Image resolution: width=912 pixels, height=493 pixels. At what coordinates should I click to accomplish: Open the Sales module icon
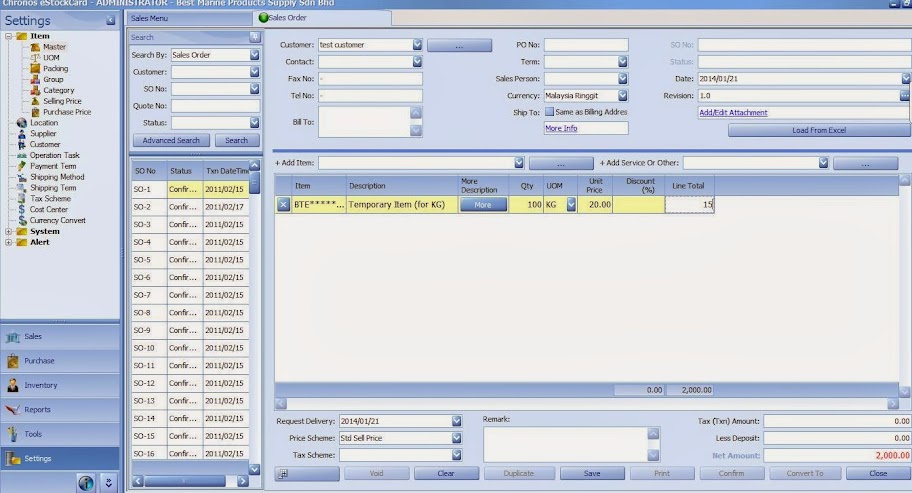tap(13, 337)
